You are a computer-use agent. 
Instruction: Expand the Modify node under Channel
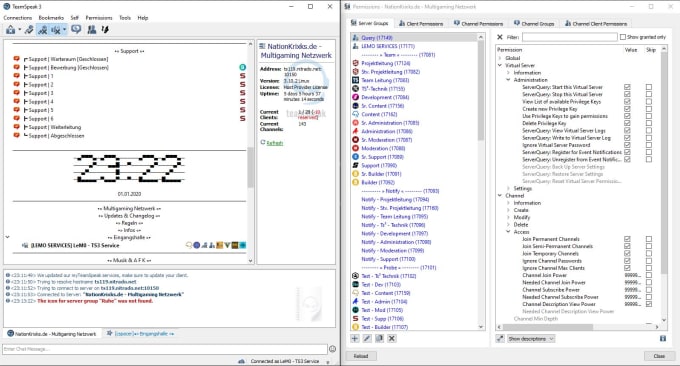pos(508,217)
